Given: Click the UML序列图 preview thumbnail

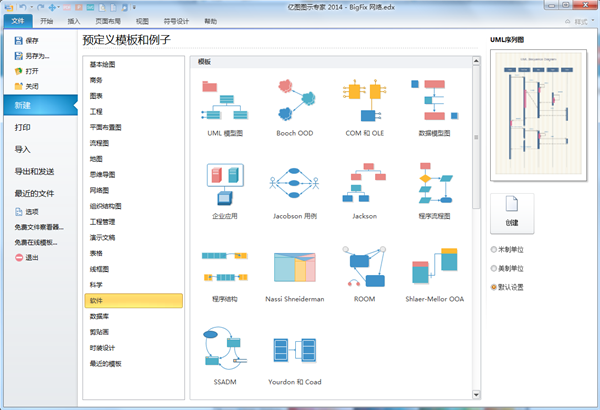Looking at the screenshot, I should tap(538, 114).
